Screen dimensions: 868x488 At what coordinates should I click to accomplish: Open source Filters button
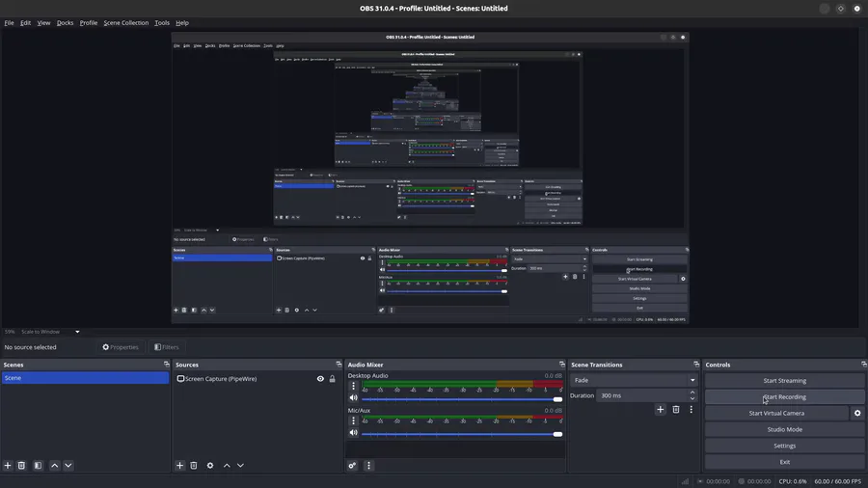pos(166,347)
